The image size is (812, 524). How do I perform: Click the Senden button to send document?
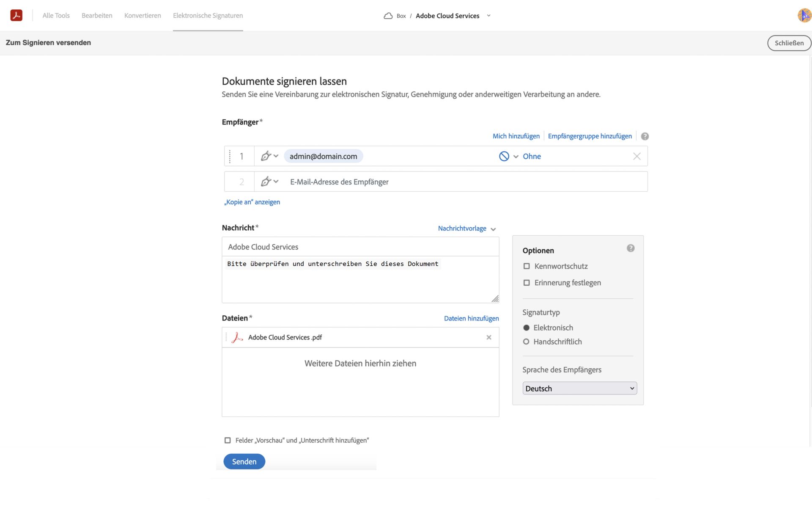coord(244,461)
